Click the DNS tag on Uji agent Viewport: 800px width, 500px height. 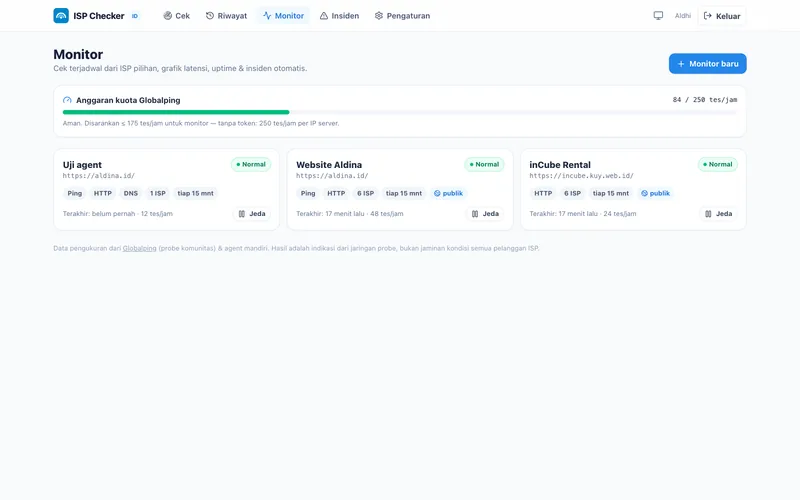(x=131, y=193)
